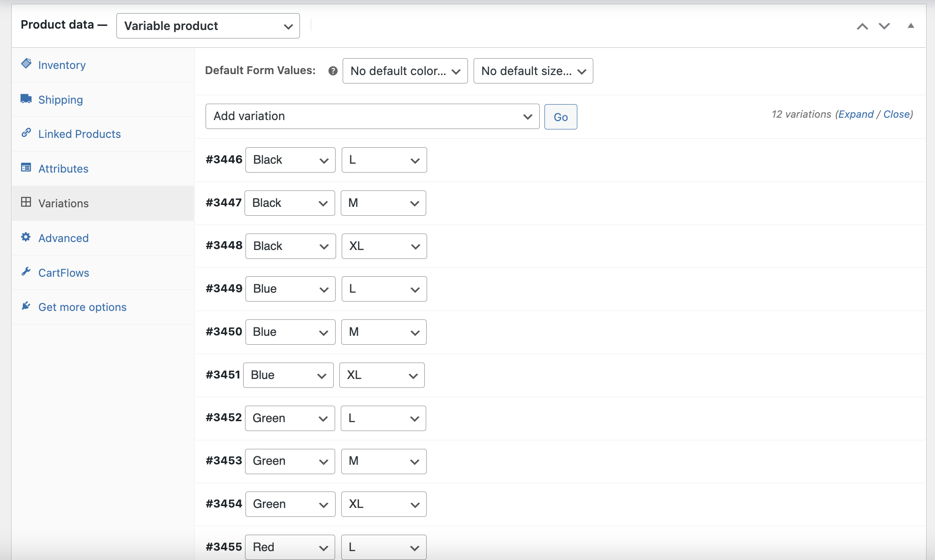
Task: Click the Advanced gear icon
Action: click(26, 237)
